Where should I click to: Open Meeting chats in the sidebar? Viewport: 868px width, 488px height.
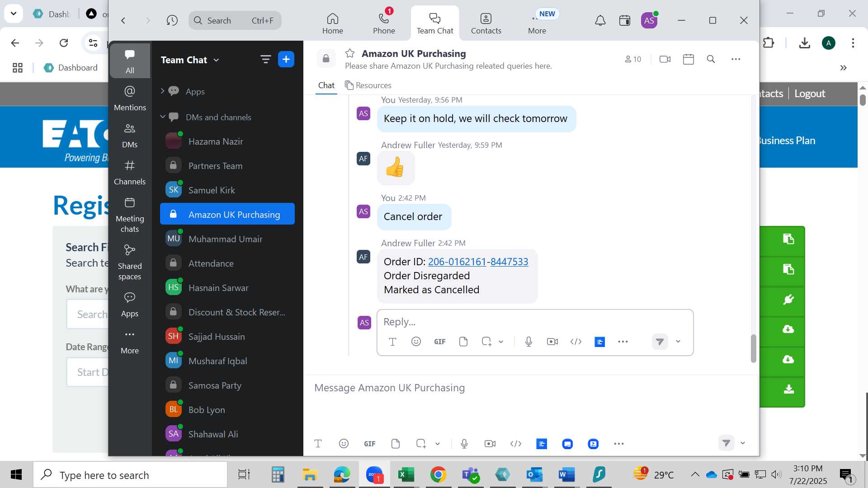(x=130, y=215)
